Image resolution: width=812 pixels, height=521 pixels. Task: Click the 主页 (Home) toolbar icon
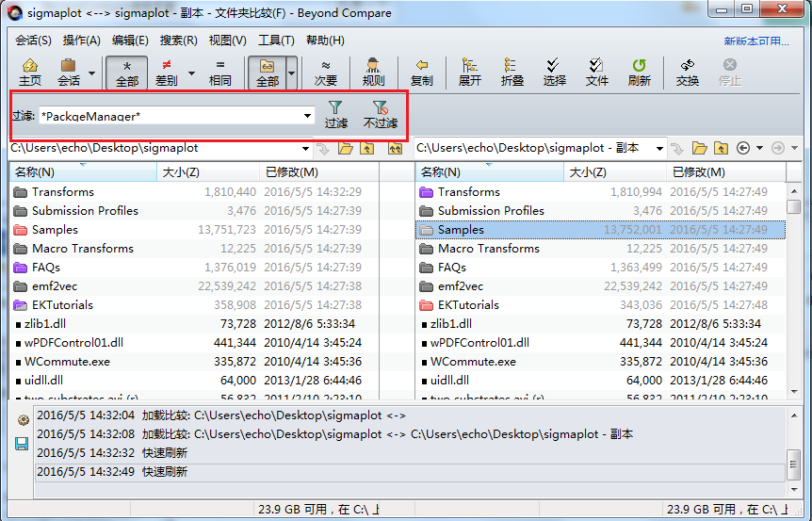click(30, 72)
